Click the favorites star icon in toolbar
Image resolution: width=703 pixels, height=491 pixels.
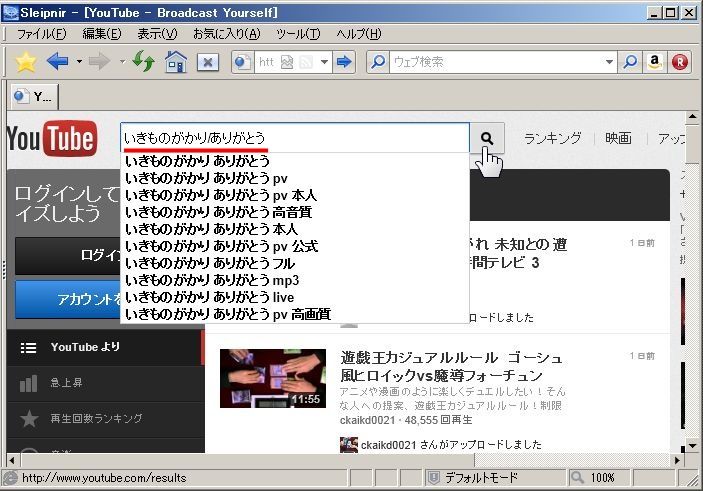click(26, 62)
